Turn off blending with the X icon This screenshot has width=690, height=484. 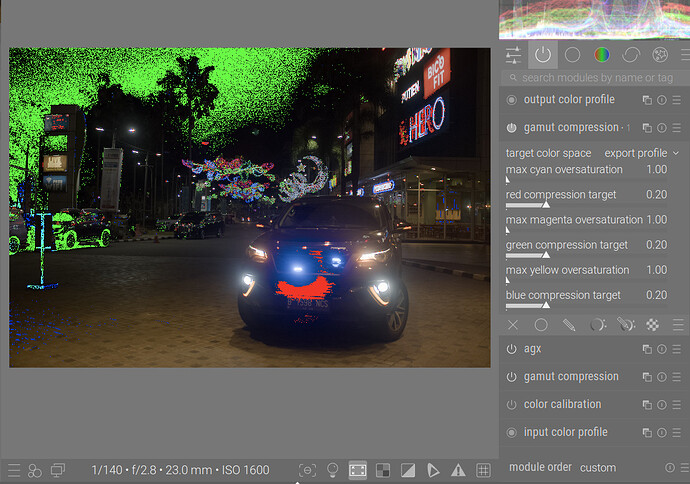point(513,325)
